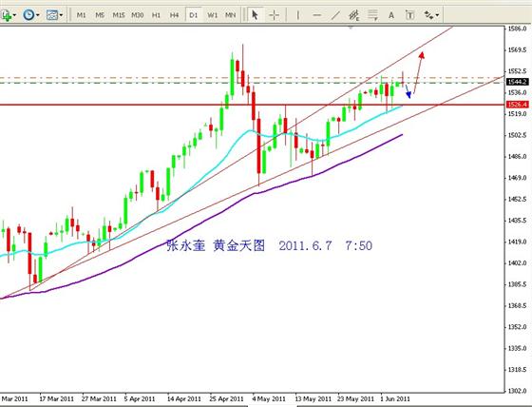Switch to the W1 weekly timeframe

[212, 15]
